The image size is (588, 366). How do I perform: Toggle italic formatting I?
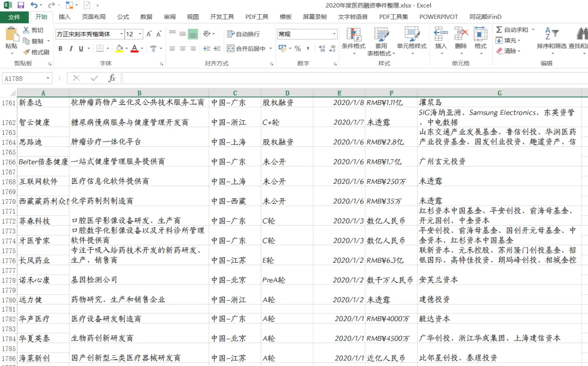pyautogui.click(x=70, y=48)
